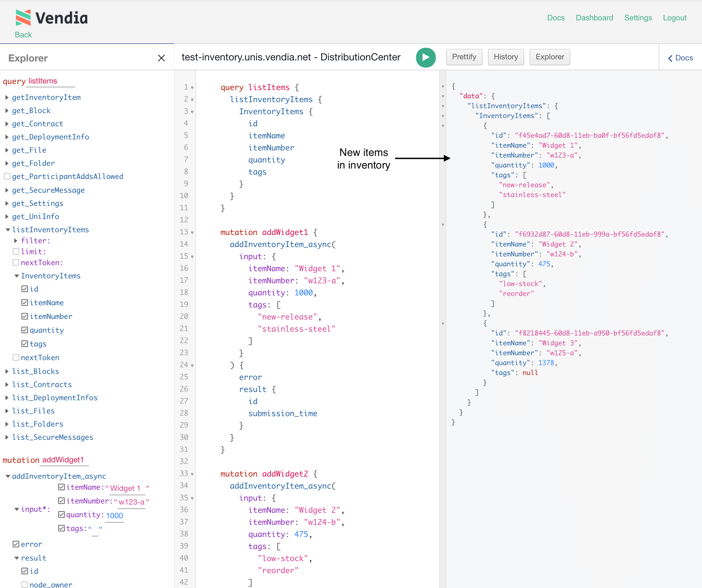Uncheck quantity field checkbox under InventoryItems

click(25, 330)
